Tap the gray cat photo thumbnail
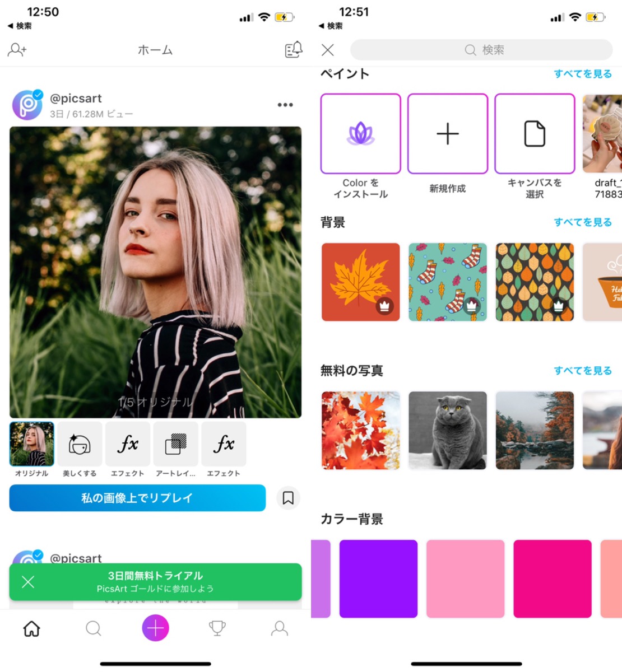The image size is (622, 672). coord(447,430)
